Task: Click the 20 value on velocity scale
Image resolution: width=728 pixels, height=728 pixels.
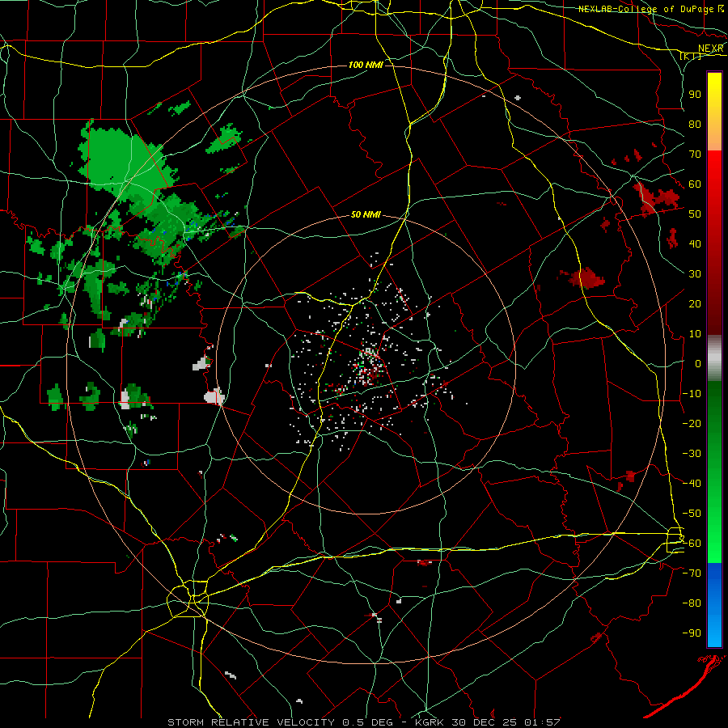Action: click(x=695, y=303)
